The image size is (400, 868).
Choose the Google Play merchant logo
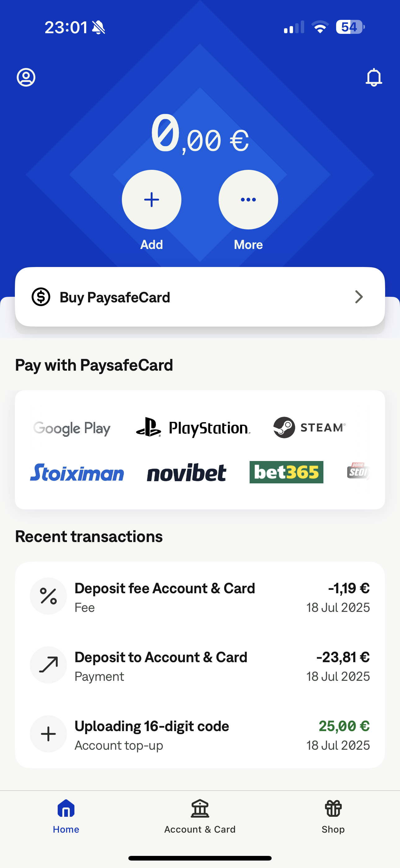coord(72,428)
